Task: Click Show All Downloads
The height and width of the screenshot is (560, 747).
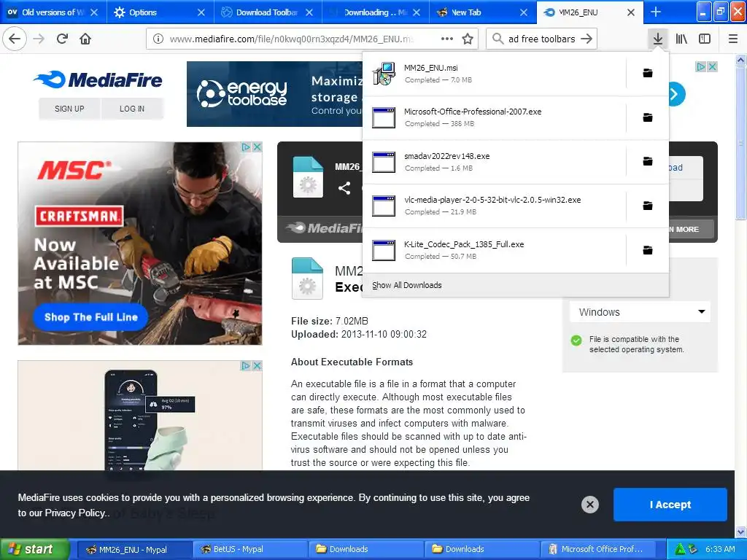Action: point(407,285)
